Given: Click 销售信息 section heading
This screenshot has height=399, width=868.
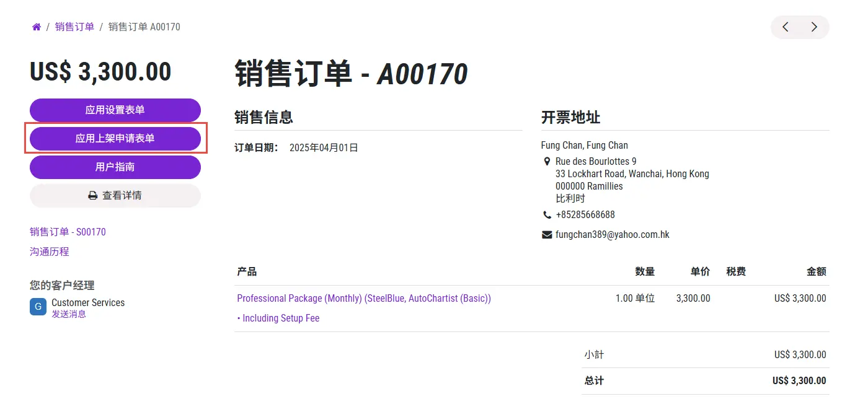Looking at the screenshot, I should (x=263, y=118).
